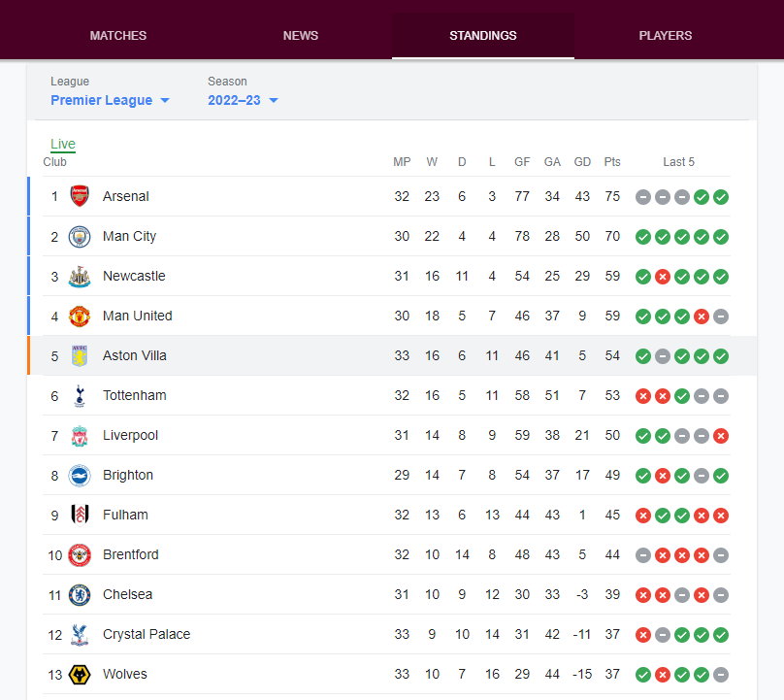Click the Man City club badge
The height and width of the screenshot is (700, 784).
point(80,236)
